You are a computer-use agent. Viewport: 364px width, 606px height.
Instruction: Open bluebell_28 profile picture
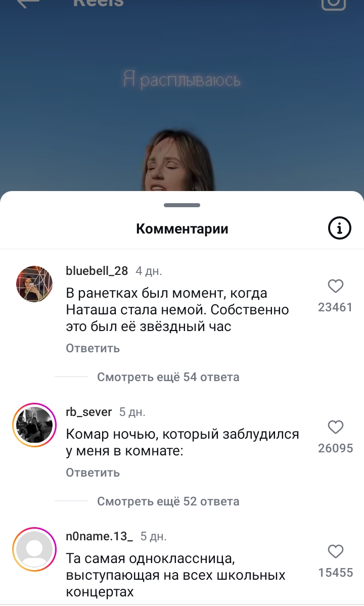coord(34,284)
